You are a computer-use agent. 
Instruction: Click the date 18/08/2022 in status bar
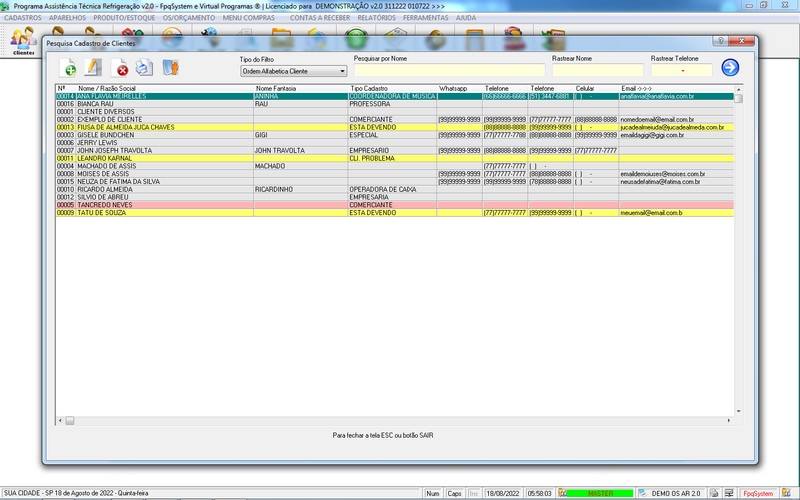(x=503, y=493)
